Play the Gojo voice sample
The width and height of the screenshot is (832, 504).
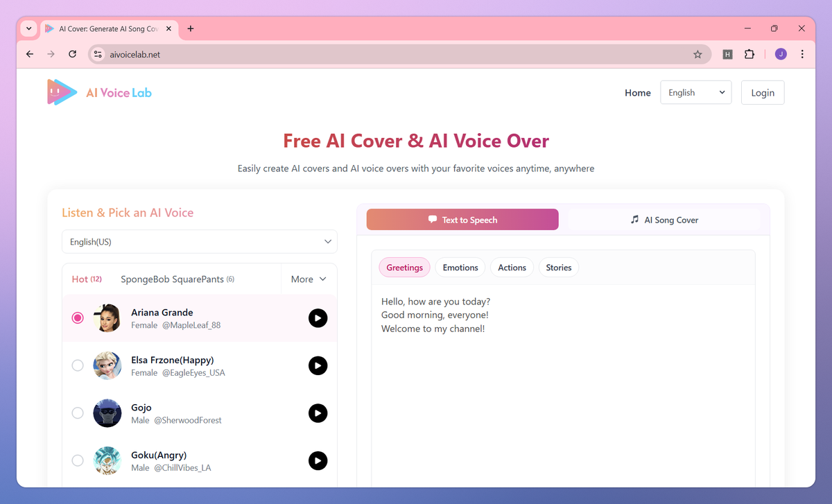tap(318, 413)
